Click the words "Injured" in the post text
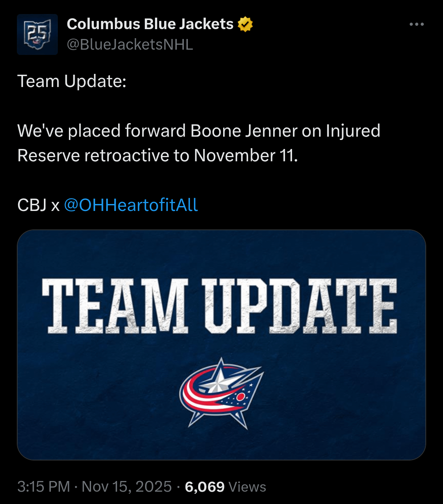This screenshot has height=504, width=443. (x=353, y=131)
